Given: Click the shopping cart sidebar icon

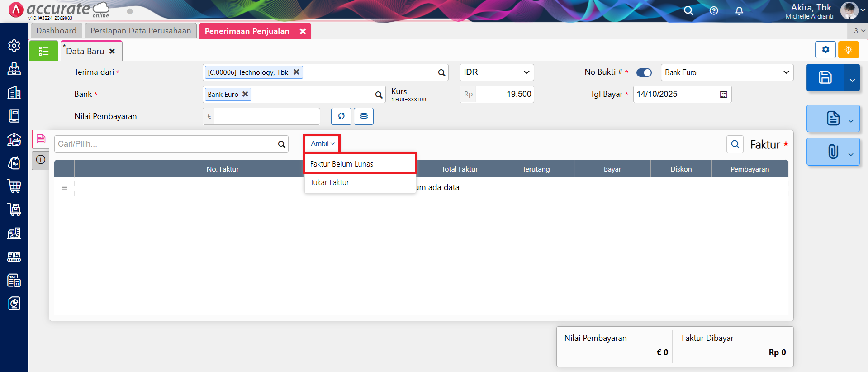Looking at the screenshot, I should [x=14, y=186].
